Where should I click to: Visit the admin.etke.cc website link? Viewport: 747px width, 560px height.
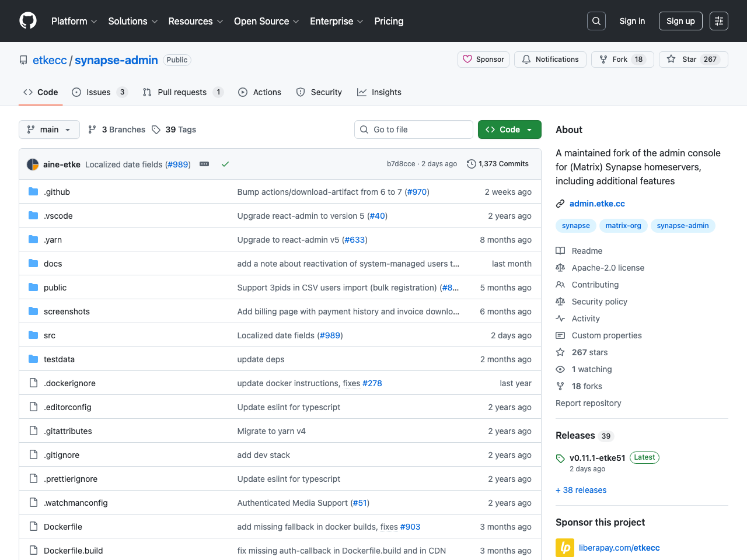pos(597,203)
